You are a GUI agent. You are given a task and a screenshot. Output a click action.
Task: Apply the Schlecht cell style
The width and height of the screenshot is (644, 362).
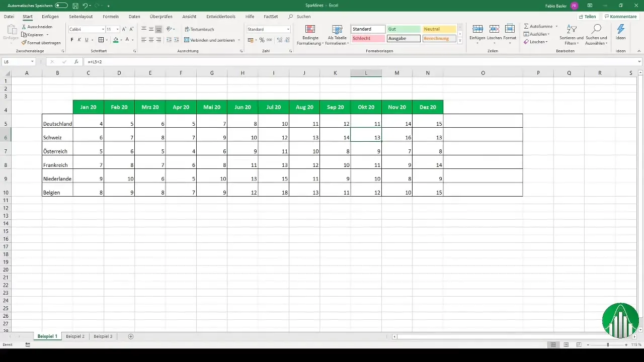click(x=368, y=38)
